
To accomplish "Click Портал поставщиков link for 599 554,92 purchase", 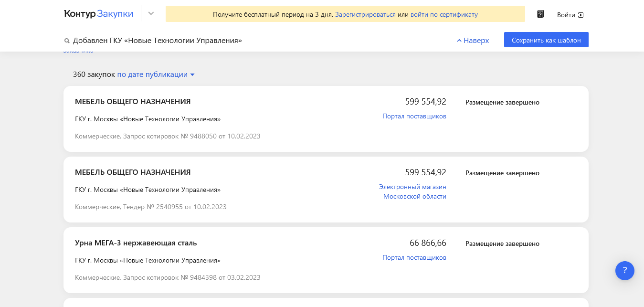I will click(414, 116).
